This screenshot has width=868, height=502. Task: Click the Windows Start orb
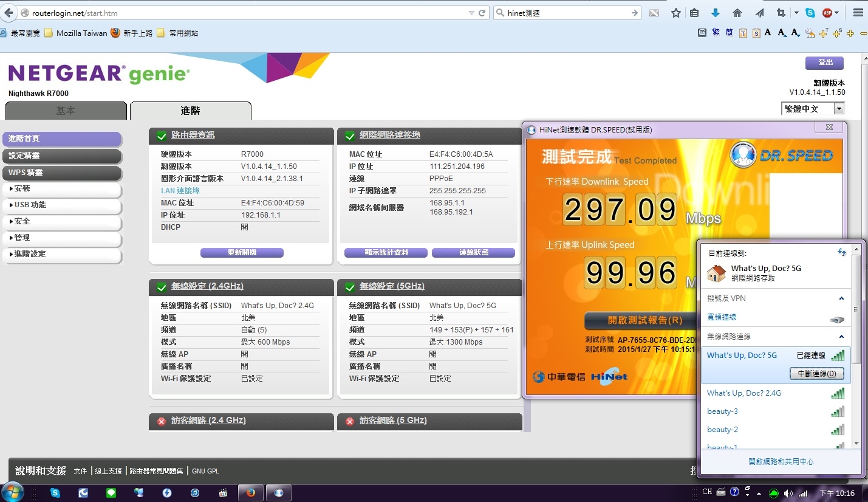13,492
